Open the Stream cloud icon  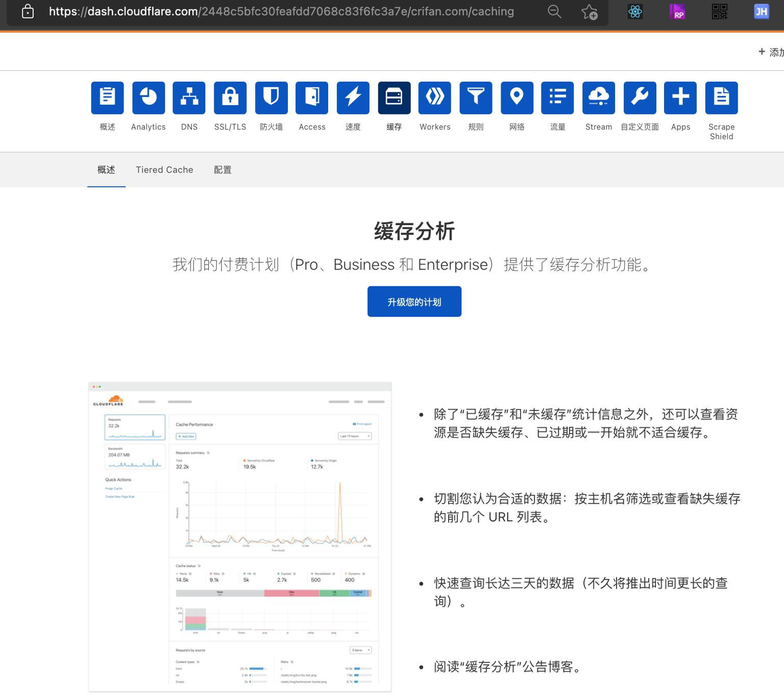pos(599,98)
